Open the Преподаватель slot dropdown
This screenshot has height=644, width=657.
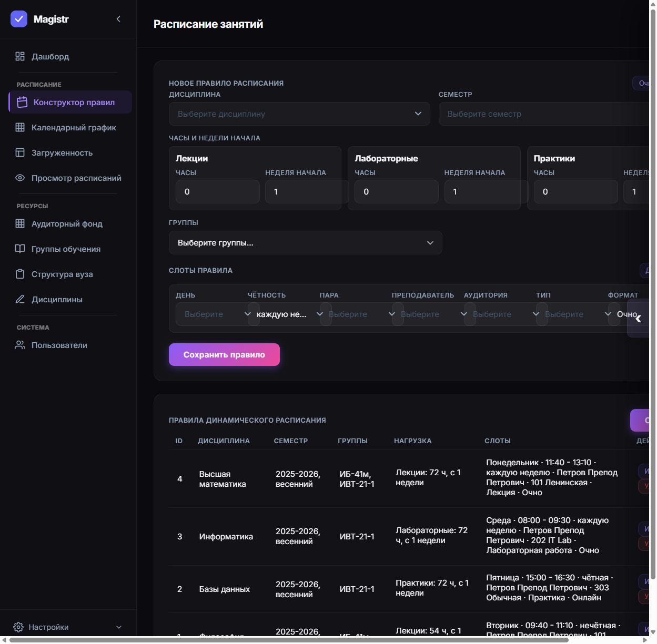pos(433,314)
